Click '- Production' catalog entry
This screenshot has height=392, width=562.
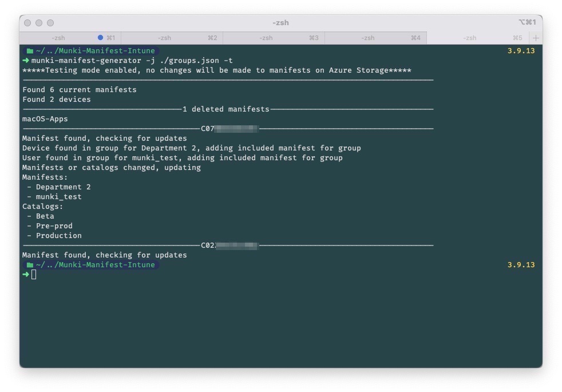click(54, 236)
